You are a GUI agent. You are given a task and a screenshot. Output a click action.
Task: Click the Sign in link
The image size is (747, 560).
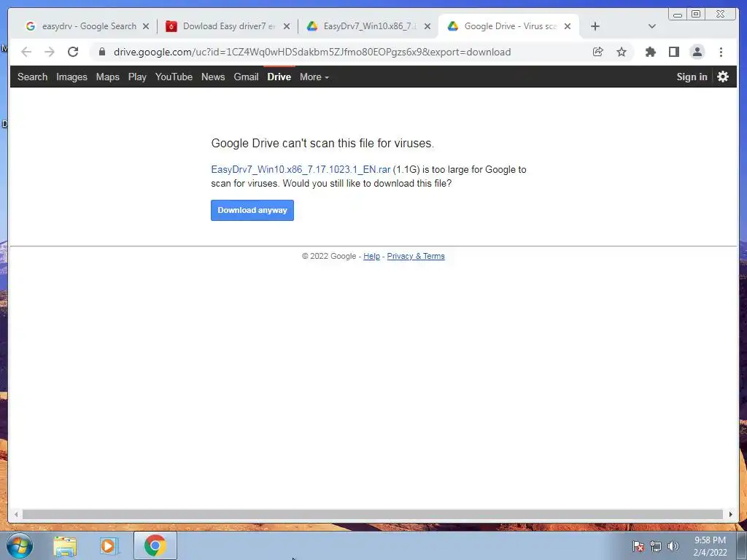click(x=692, y=77)
